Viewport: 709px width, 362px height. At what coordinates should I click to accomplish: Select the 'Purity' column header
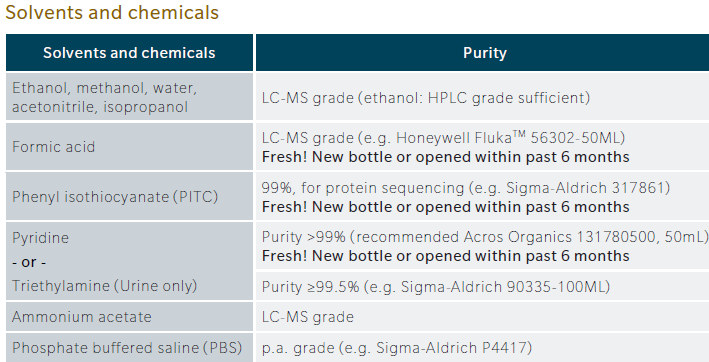click(482, 52)
